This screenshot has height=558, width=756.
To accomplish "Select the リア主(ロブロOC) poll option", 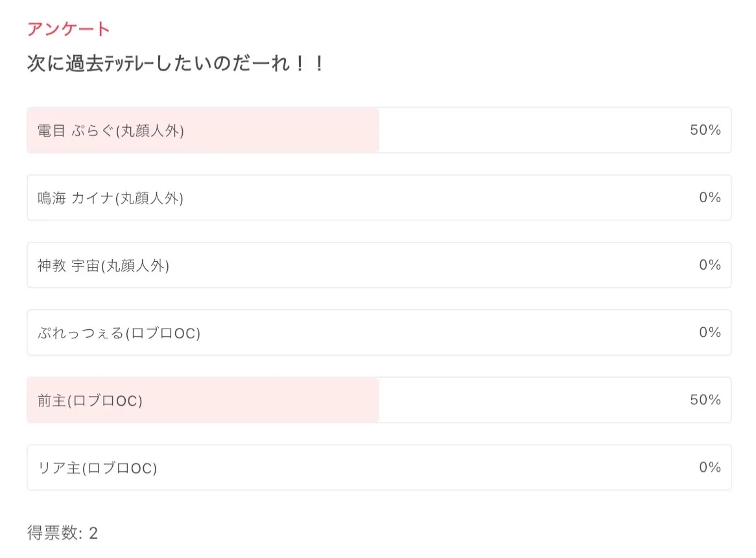I will point(97,467).
